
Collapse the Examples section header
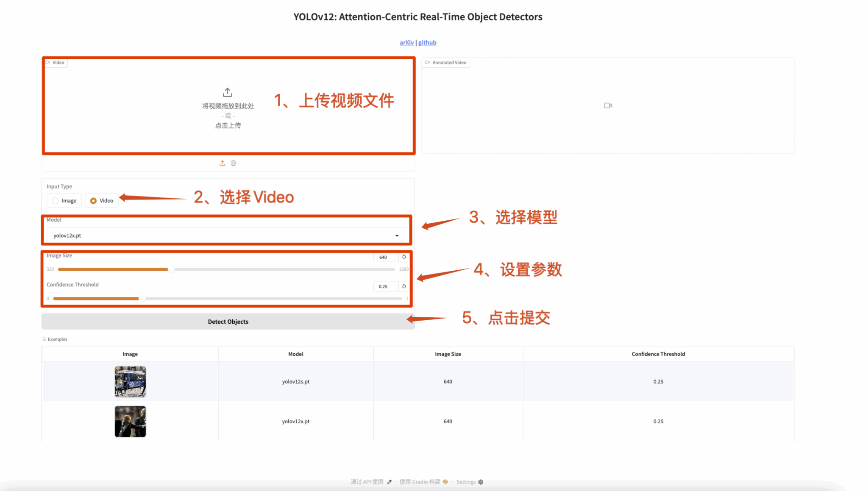55,339
